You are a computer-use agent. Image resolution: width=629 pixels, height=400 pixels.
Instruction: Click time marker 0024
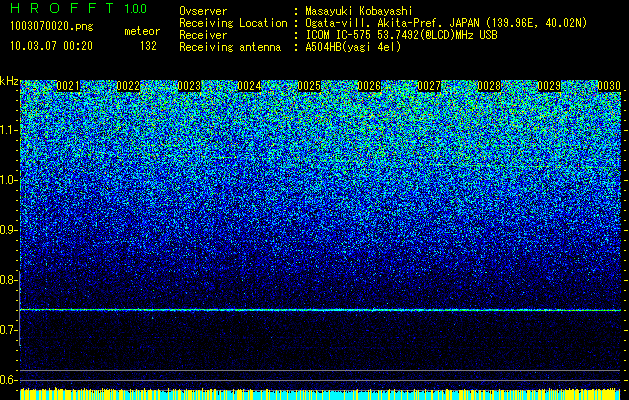click(249, 86)
